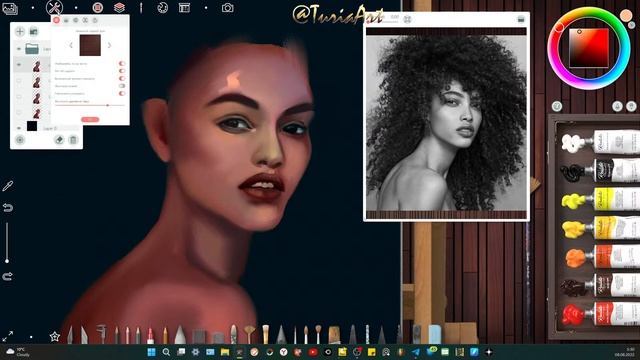Viewport: 640px width, 360px height.
Task: Hide the black background layer's eye icon
Action: coord(19,128)
